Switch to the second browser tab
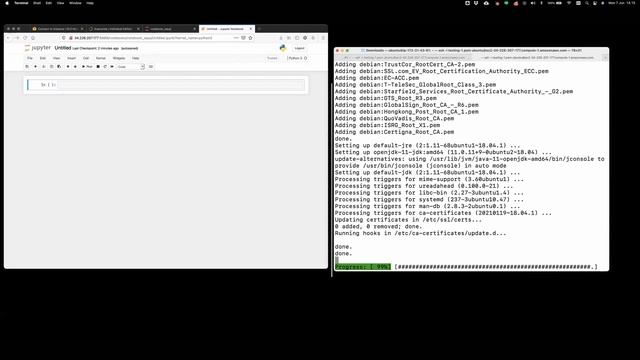 tap(113, 29)
